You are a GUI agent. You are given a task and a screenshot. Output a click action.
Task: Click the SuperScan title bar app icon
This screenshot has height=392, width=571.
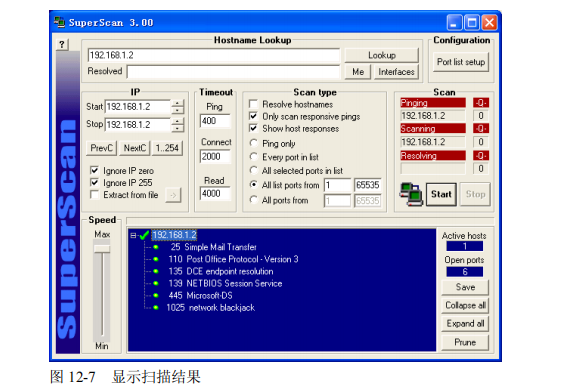coord(60,23)
